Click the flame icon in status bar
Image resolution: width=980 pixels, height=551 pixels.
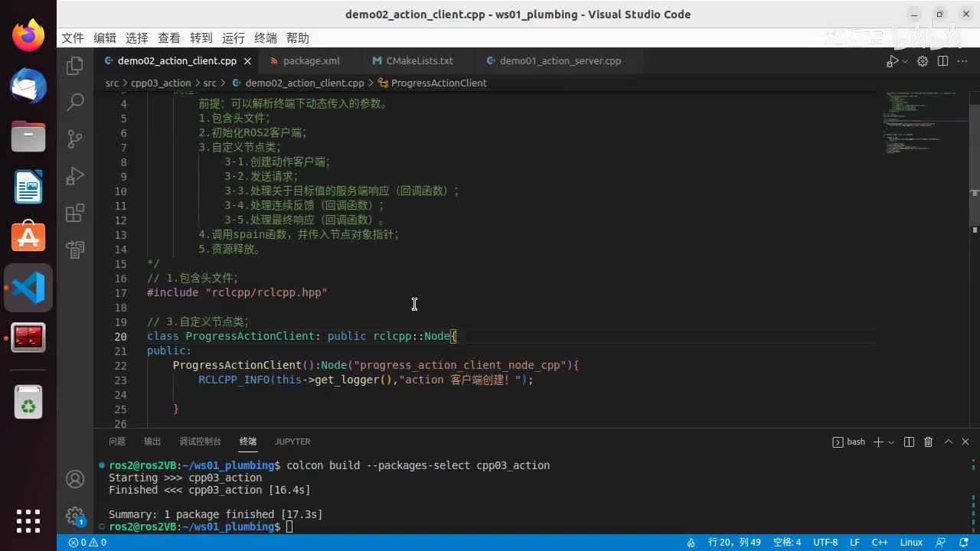pos(691,543)
